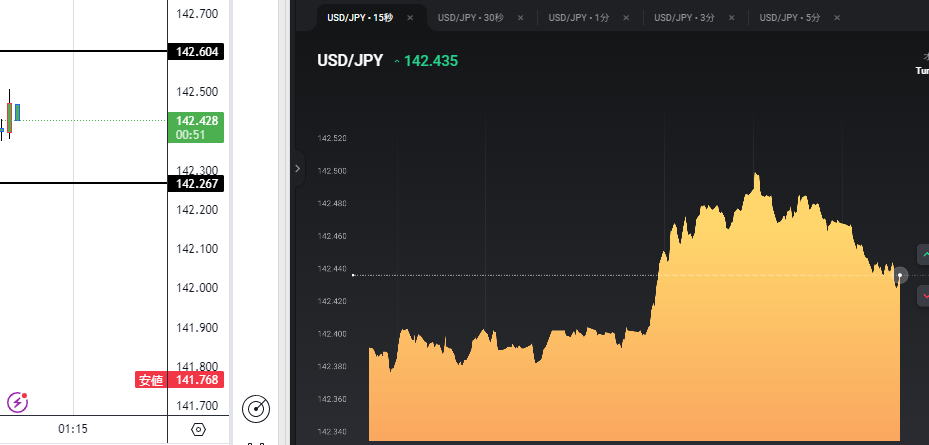Image resolution: width=929 pixels, height=445 pixels.
Task: Click the 142.267 lower horizontal line label
Action: point(197,184)
